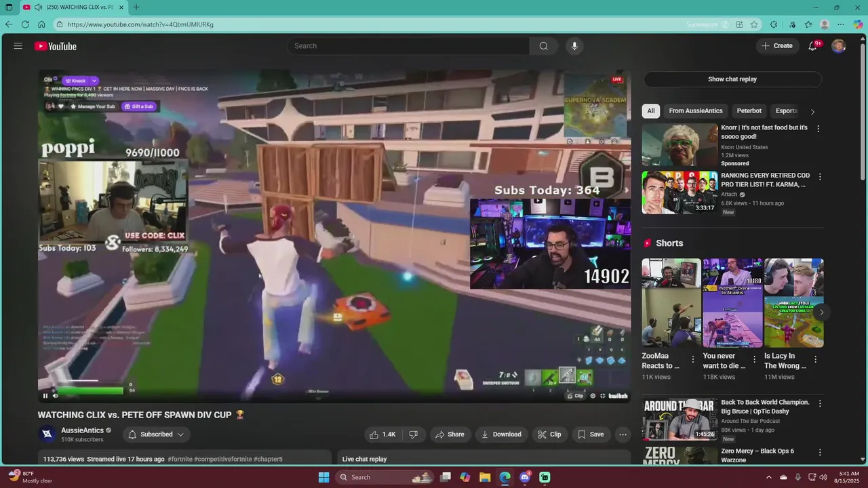Open weather widget showing 80°F
Image resolution: width=868 pixels, height=488 pixels.
[31, 477]
